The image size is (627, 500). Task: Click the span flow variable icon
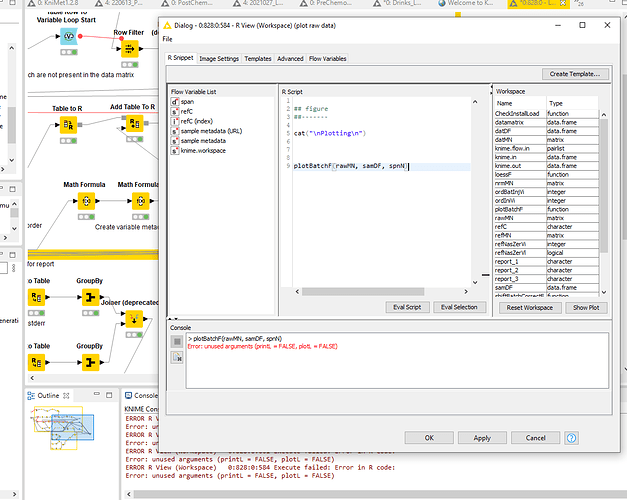(175, 102)
